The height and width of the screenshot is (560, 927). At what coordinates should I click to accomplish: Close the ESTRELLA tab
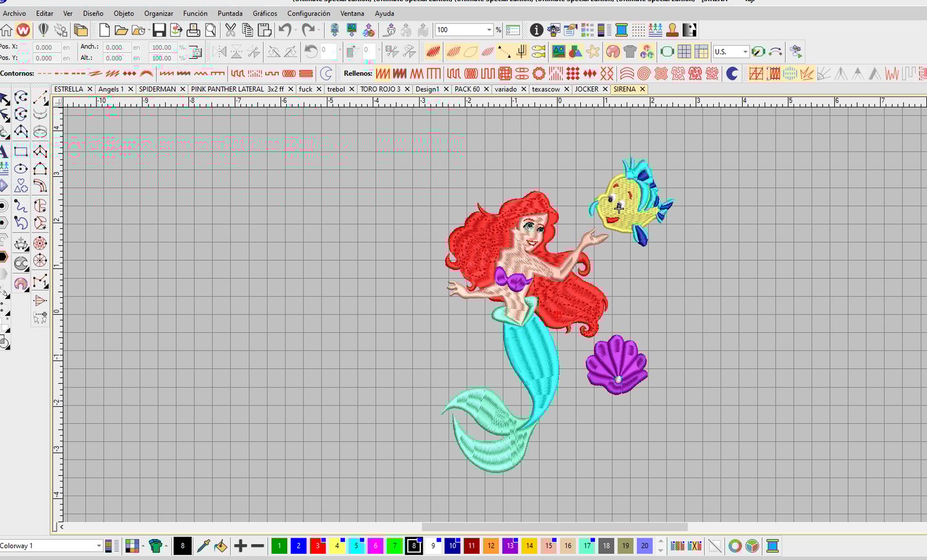(90, 89)
